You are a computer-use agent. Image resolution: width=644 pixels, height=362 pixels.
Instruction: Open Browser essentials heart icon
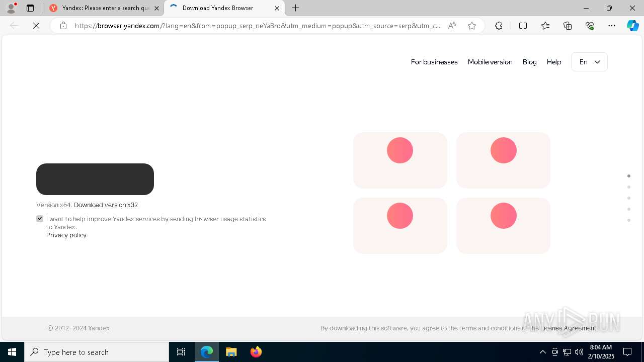(x=590, y=26)
